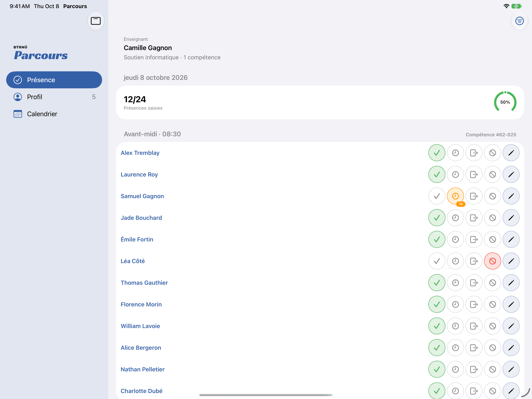Edit Thomas Gauthier's attendance entry

click(x=511, y=283)
